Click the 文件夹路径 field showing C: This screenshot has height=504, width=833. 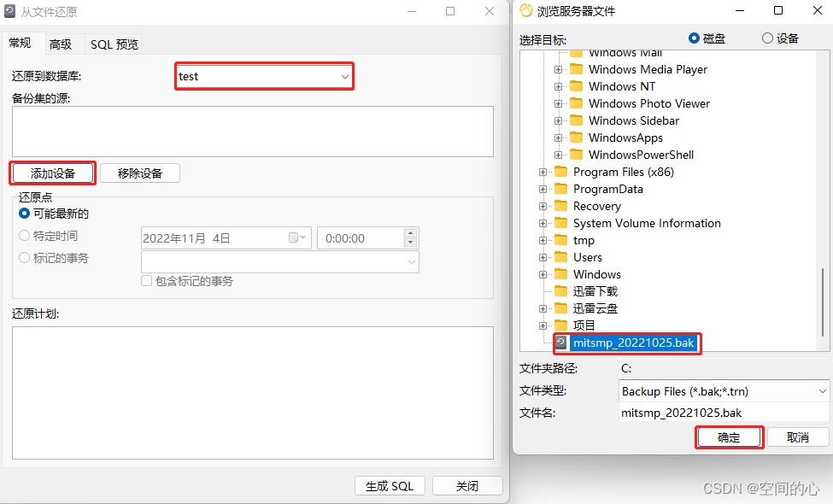(x=724, y=368)
